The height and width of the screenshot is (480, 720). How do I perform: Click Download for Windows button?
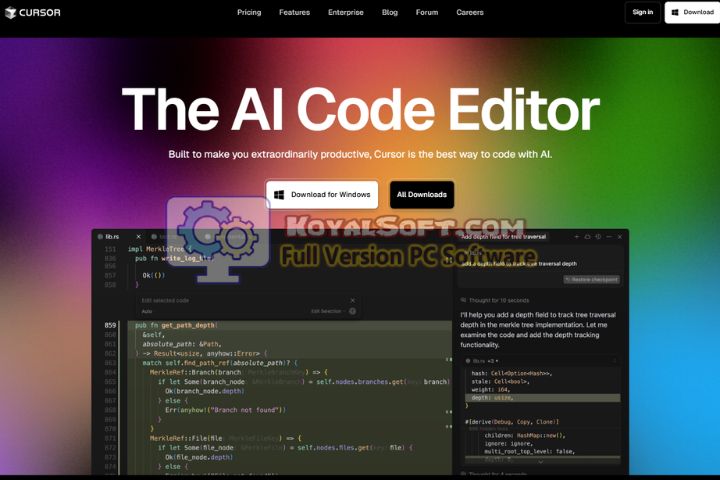point(322,195)
